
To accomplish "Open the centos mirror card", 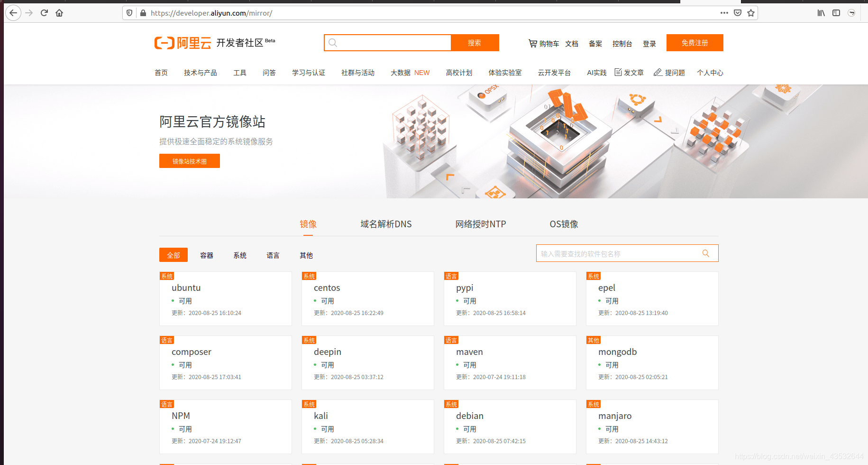I will click(x=368, y=298).
